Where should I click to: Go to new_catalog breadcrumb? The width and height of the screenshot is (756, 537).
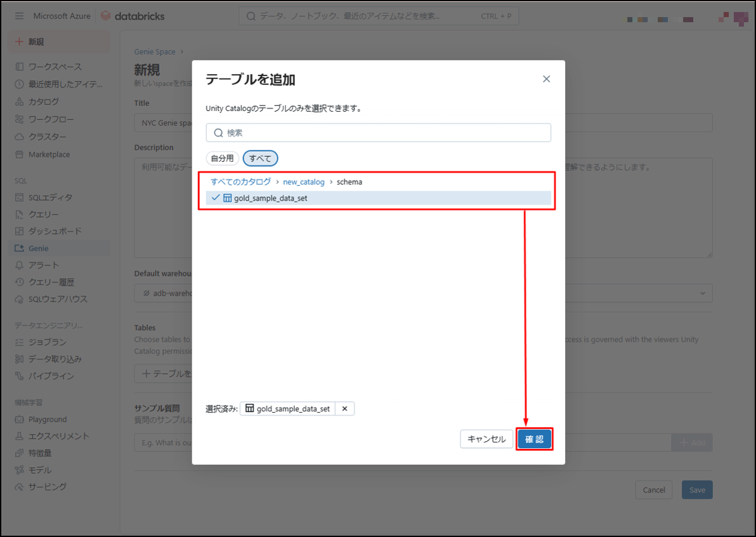point(304,182)
